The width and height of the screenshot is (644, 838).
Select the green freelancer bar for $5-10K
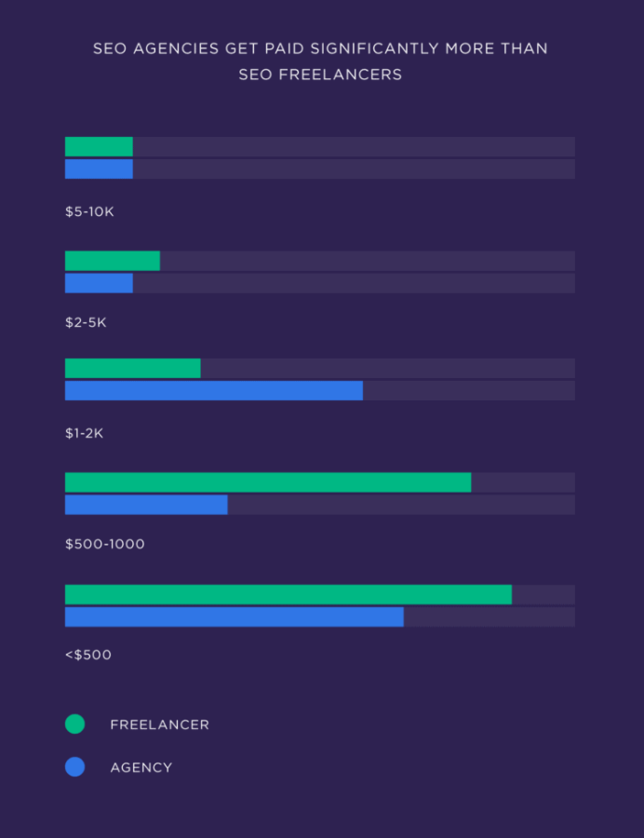tap(99, 146)
